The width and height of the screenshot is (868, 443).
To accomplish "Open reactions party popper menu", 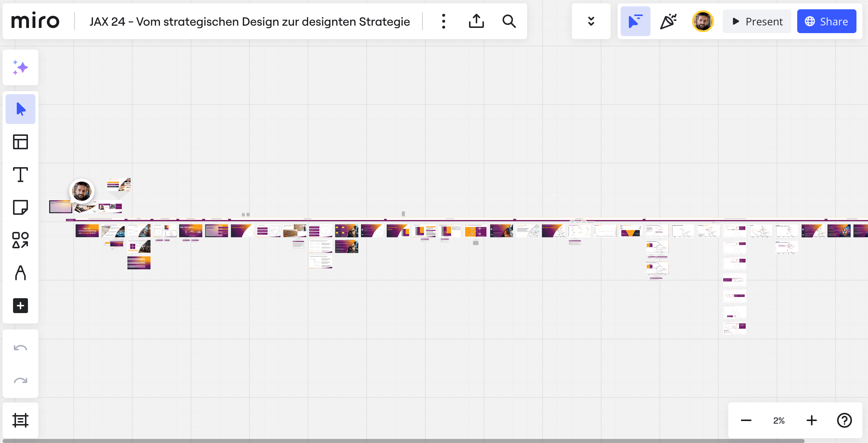I will (668, 21).
